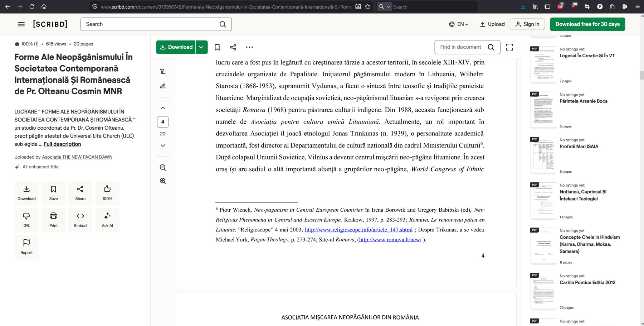Viewport: 644px width, 326px height.
Task: Open the EN language dropdown
Action: (459, 24)
